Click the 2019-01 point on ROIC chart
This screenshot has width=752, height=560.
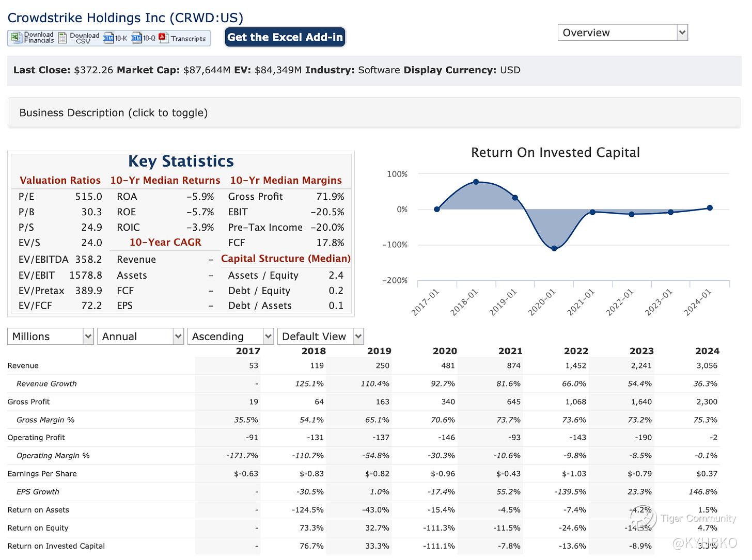click(515, 198)
